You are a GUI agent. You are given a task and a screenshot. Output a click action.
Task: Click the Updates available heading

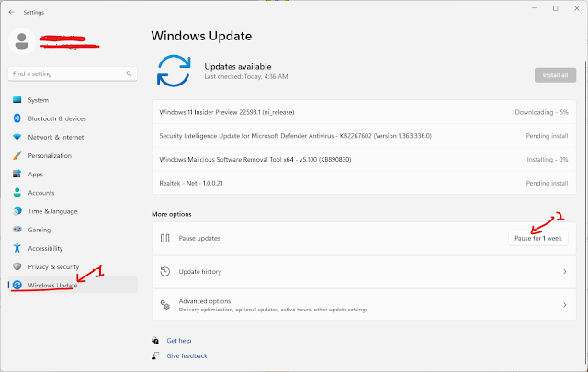238,66
